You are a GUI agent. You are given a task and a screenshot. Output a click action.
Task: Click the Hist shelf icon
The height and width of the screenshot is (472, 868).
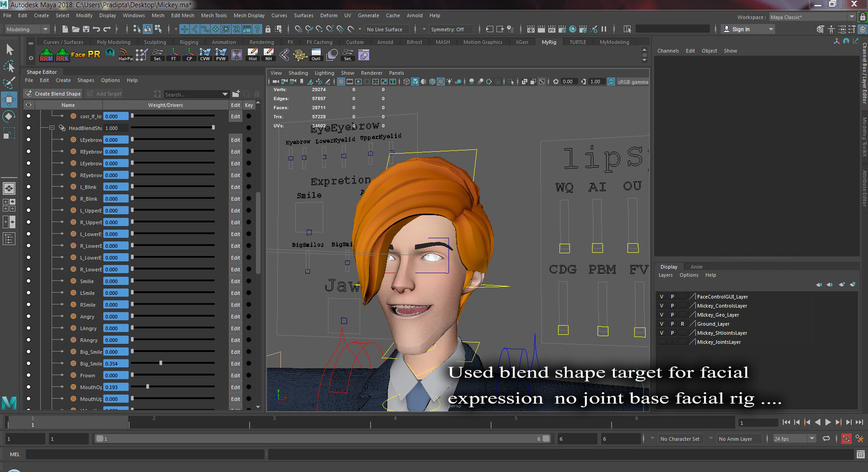click(253, 55)
